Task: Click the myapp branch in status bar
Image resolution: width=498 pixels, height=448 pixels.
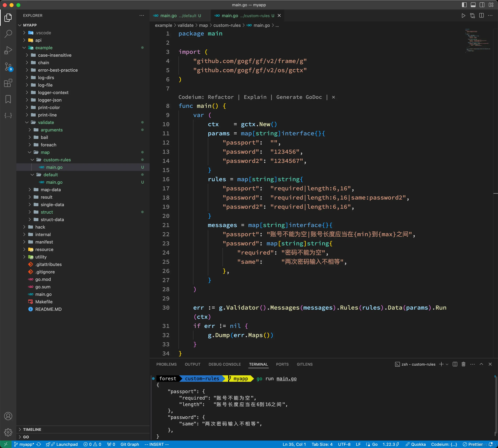Action: point(24,444)
